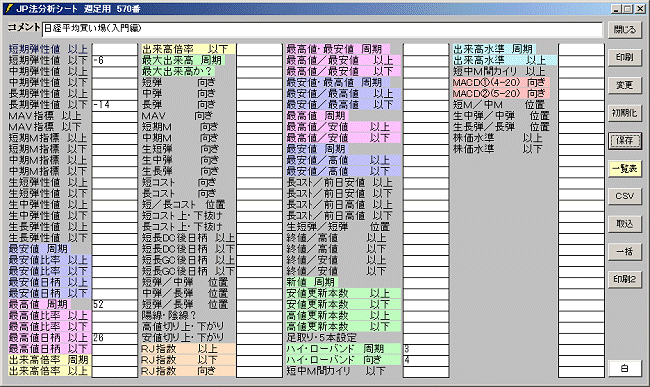This screenshot has height=387, width=650.
Task: Click the 終値/高値 以上 label
Action: [336, 238]
